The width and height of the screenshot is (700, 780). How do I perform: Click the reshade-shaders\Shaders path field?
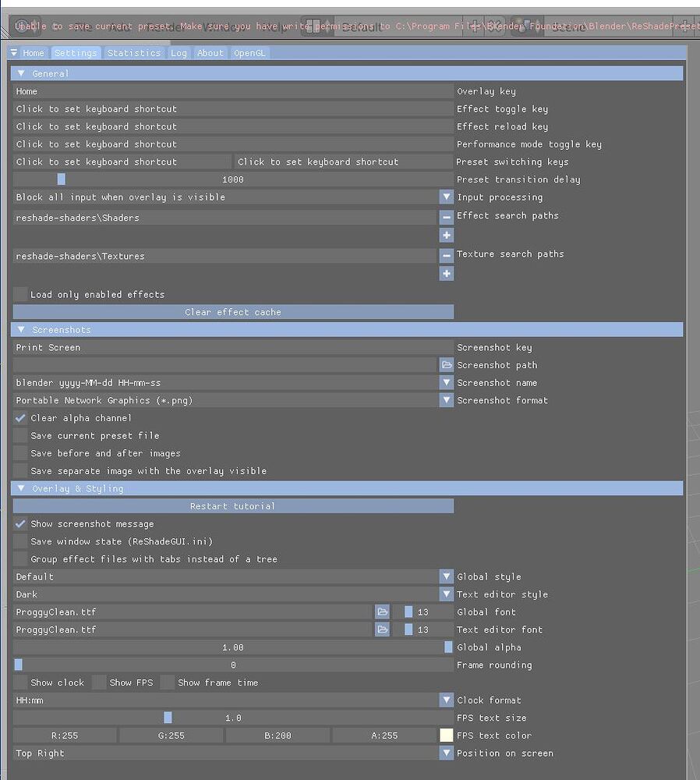point(224,218)
